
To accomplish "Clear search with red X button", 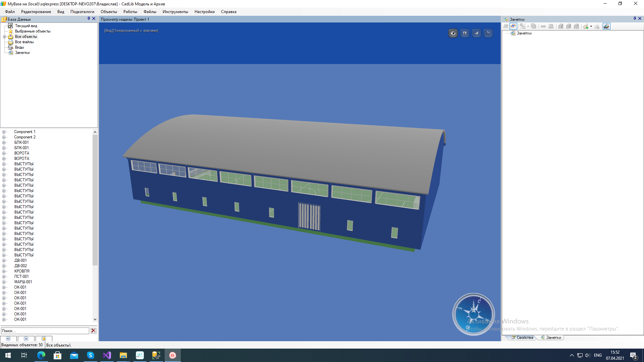I will [94, 331].
